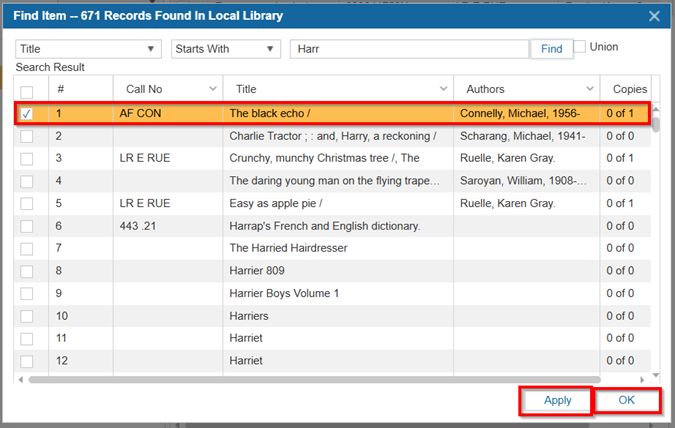This screenshot has width=675, height=428.
Task: Select the checkbox for row 11 Harriet
Action: click(27, 338)
